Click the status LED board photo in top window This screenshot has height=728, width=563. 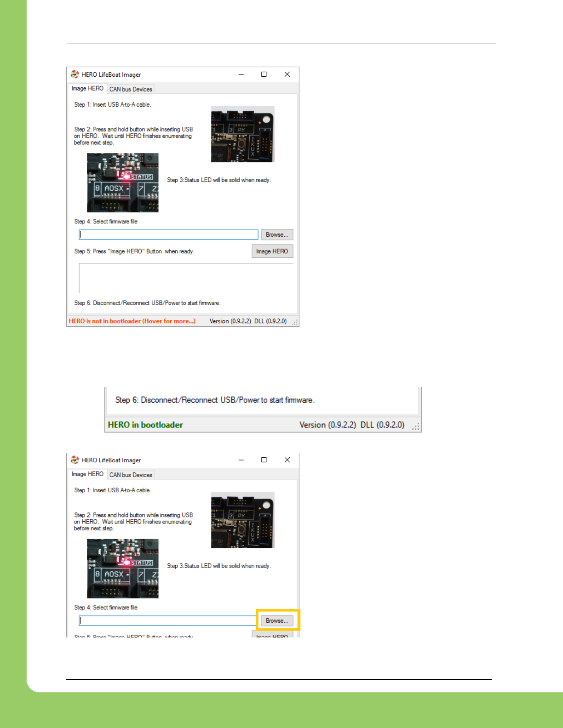123,182
